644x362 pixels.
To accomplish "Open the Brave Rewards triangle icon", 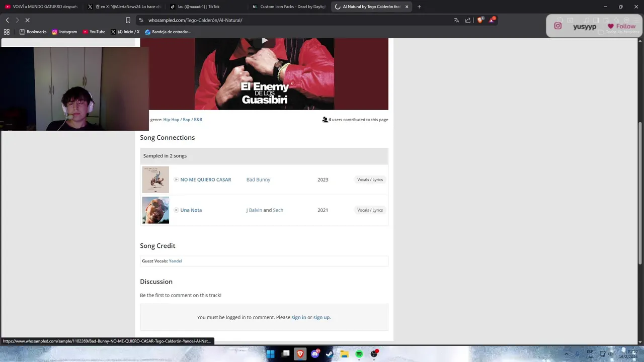I will 492,20.
